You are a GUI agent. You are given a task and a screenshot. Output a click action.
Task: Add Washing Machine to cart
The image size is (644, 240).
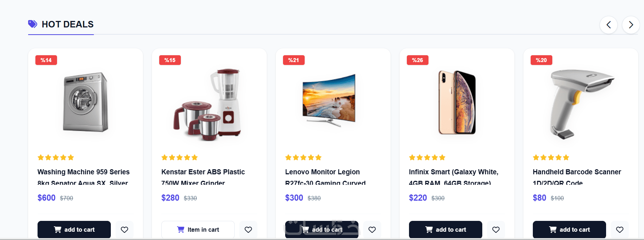pos(74,230)
